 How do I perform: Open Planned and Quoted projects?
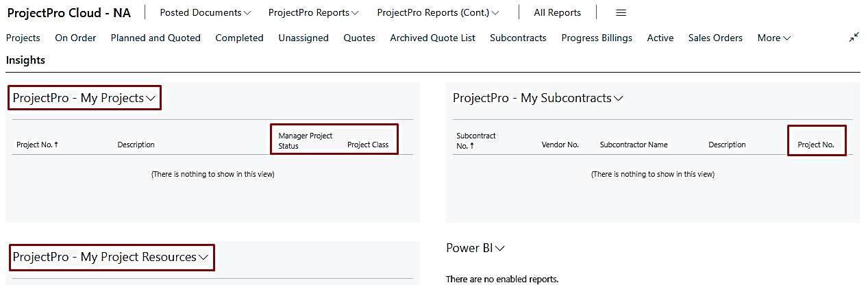point(156,38)
